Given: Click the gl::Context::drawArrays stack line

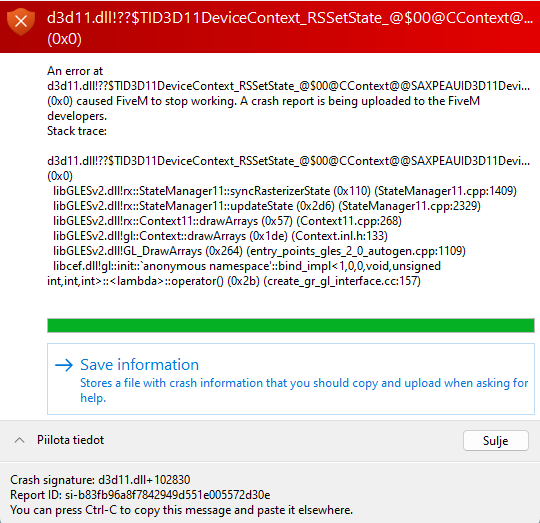Looking at the screenshot, I should click(220, 236).
